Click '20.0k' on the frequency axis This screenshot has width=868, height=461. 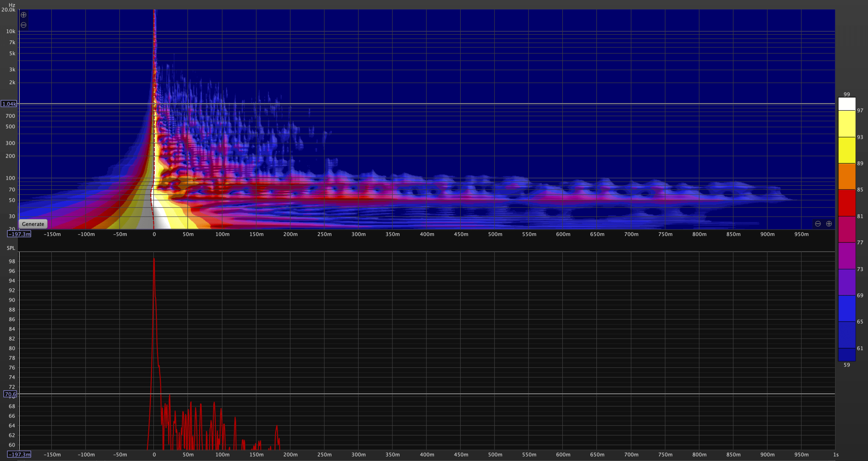pos(8,10)
